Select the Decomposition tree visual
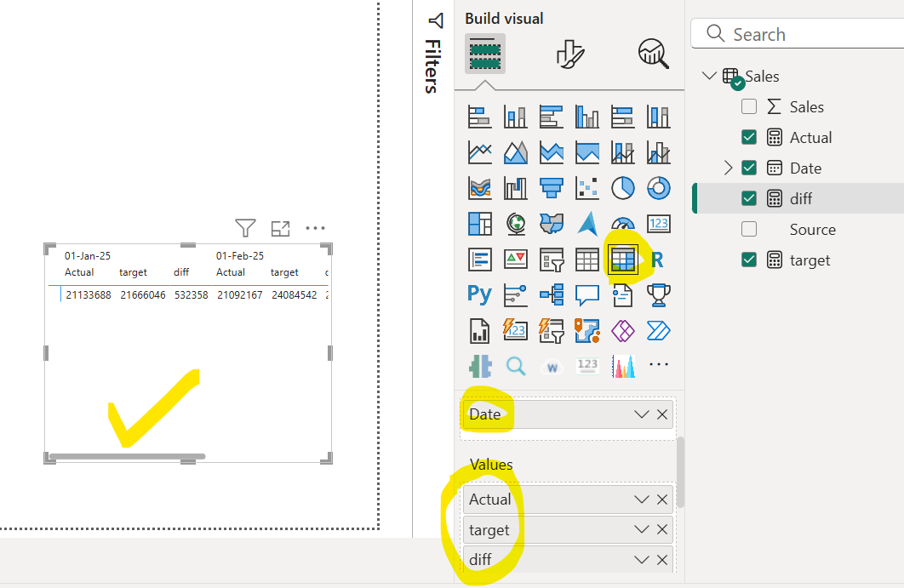This screenshot has width=904, height=588. point(551,295)
